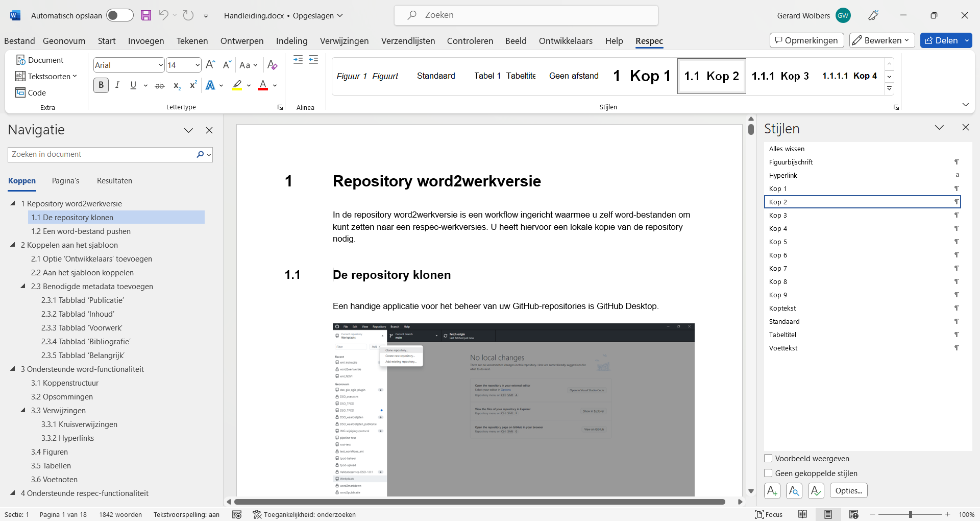Apply subscript formatting

[x=177, y=85]
